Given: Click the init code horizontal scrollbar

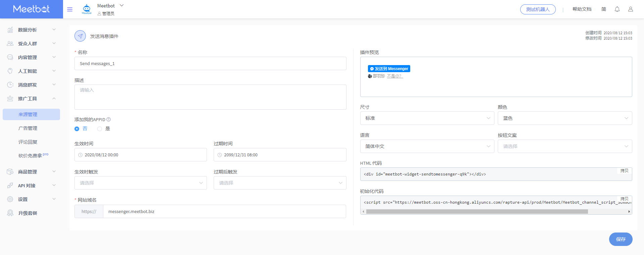Looking at the screenshot, I should point(477,212).
